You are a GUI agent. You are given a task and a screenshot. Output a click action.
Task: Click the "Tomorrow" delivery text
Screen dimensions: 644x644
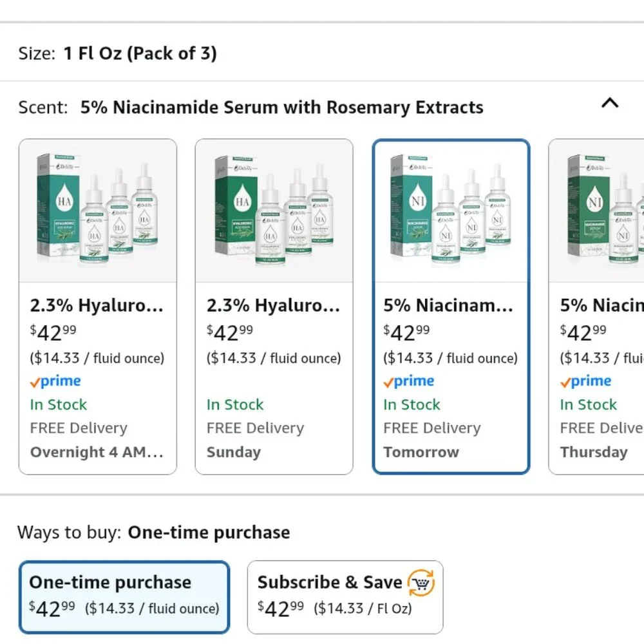point(421,452)
